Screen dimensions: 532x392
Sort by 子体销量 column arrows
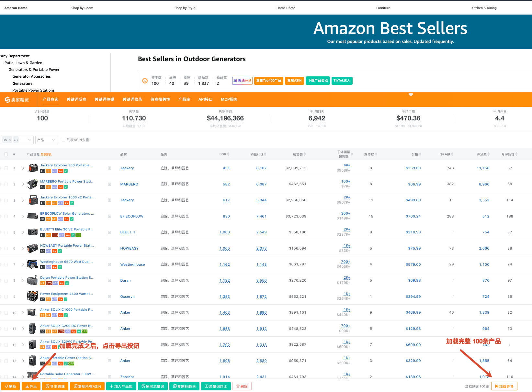coord(352,154)
